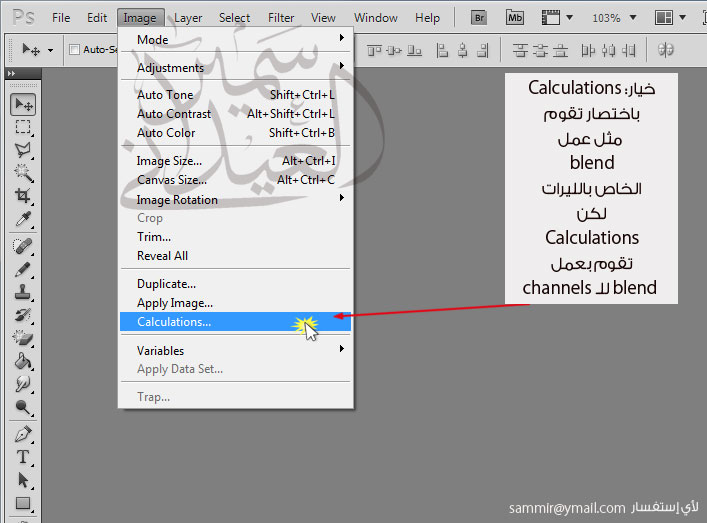Select the Paint Bucket tool
Viewport: 707px width, 523px height.
click(x=23, y=361)
